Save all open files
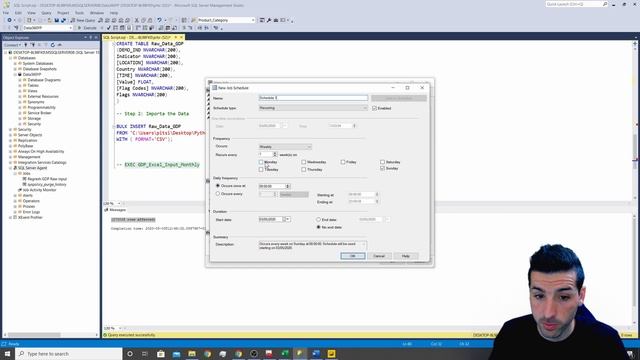The image size is (640, 360). click(63, 20)
